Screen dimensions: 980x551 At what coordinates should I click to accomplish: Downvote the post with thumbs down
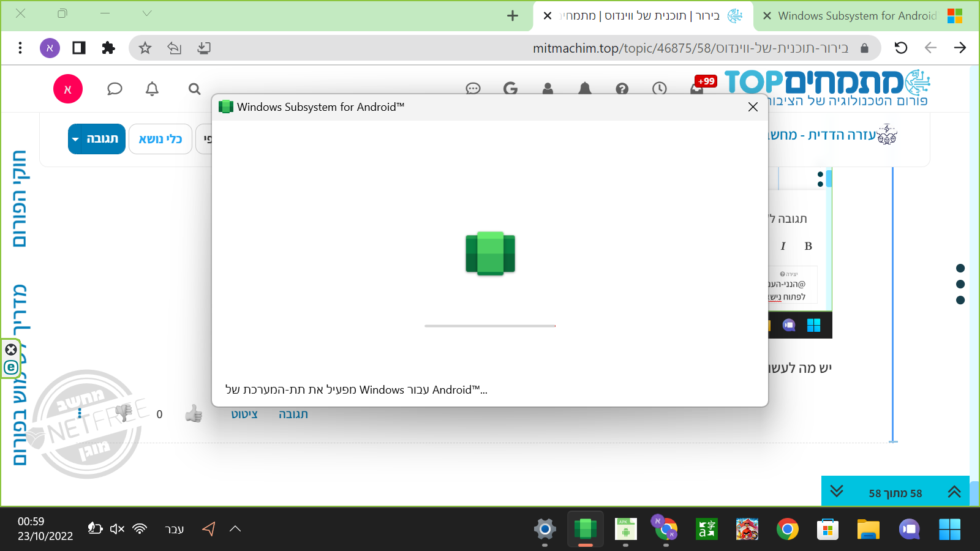pyautogui.click(x=124, y=413)
